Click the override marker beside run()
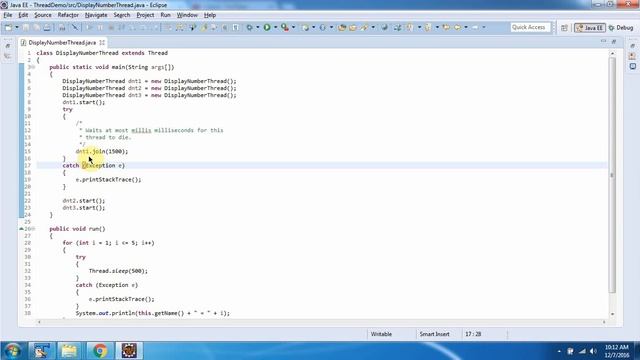640x360 pixels. tap(21, 229)
